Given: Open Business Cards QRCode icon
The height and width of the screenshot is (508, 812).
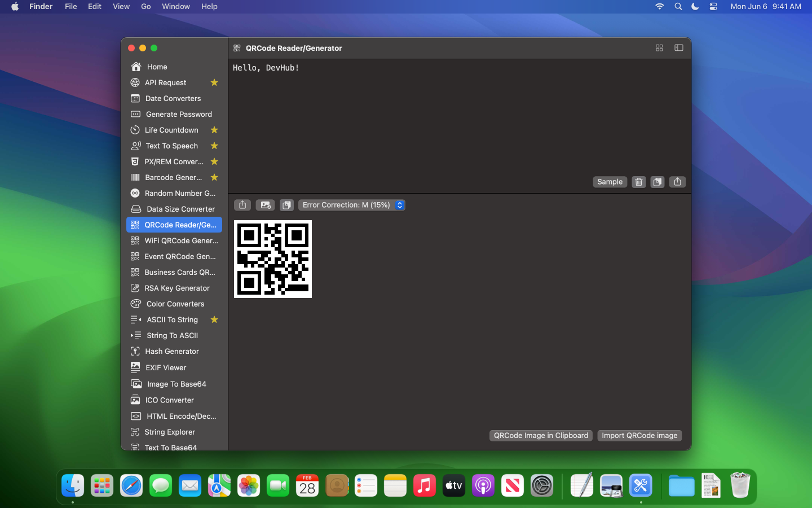Looking at the screenshot, I should (135, 272).
